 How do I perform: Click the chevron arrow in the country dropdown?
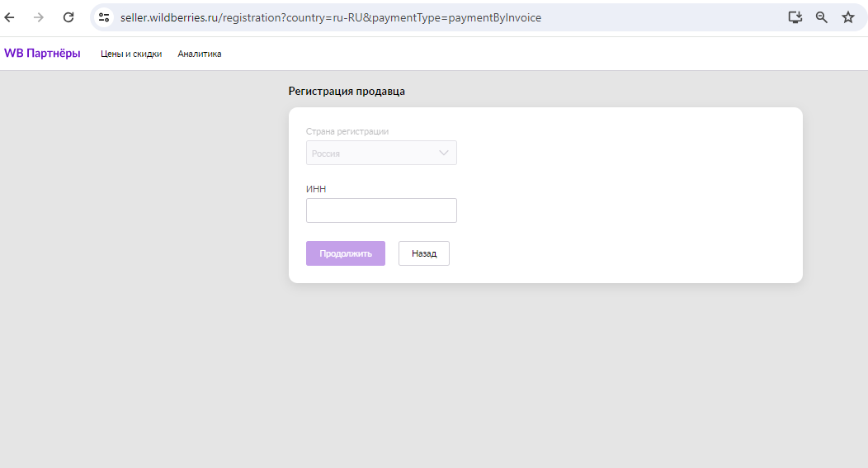pos(443,153)
